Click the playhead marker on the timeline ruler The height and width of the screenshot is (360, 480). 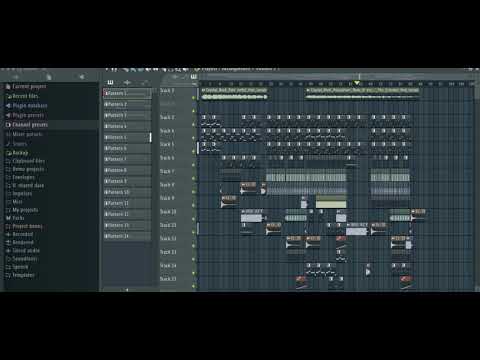(x=357, y=83)
